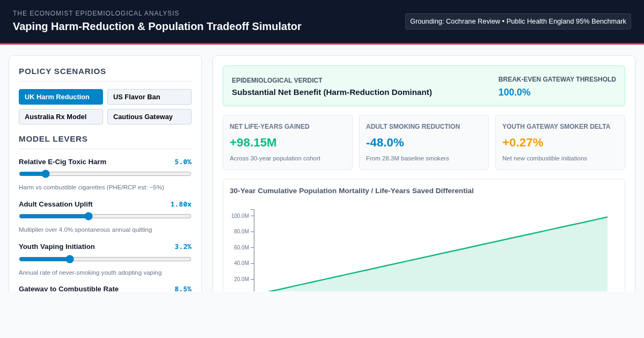Click the 'Harm vs combustible cigarettes' hint text

pyautogui.click(x=91, y=187)
